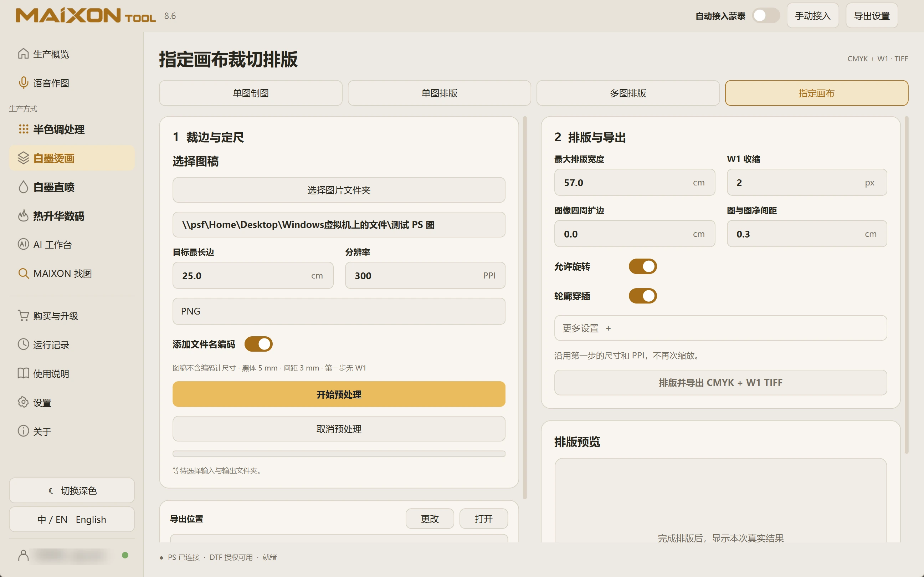
Task: Click 更改 export location button
Action: (x=430, y=519)
